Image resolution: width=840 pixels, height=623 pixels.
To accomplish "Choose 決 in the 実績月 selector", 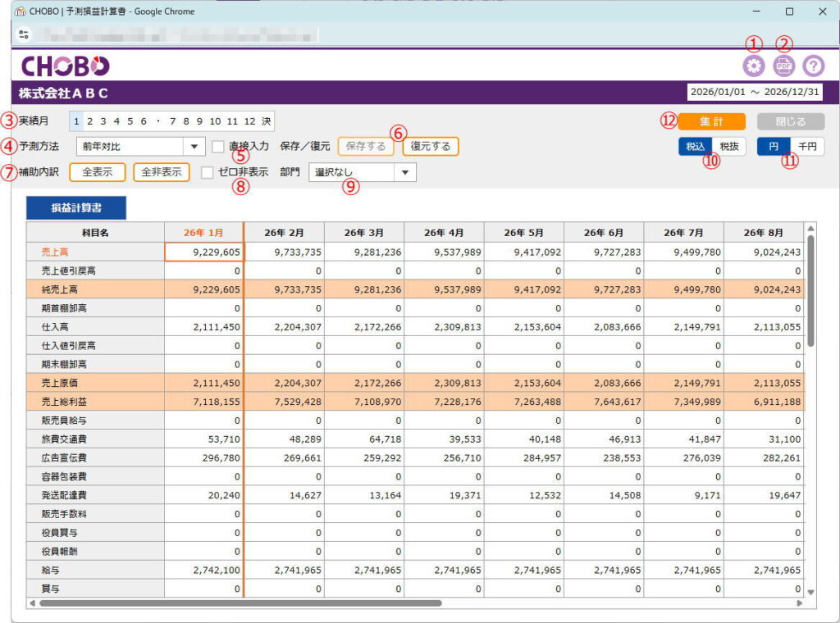I will tap(266, 121).
